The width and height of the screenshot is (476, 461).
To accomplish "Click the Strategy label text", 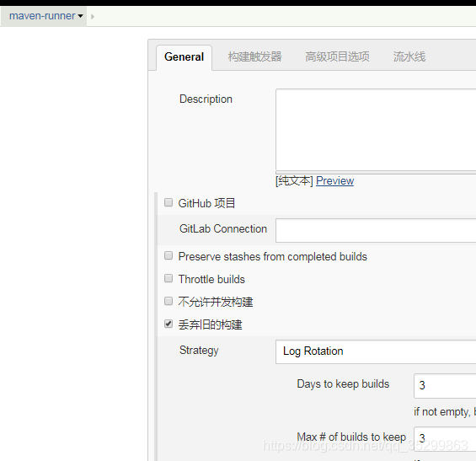I will coord(199,351).
